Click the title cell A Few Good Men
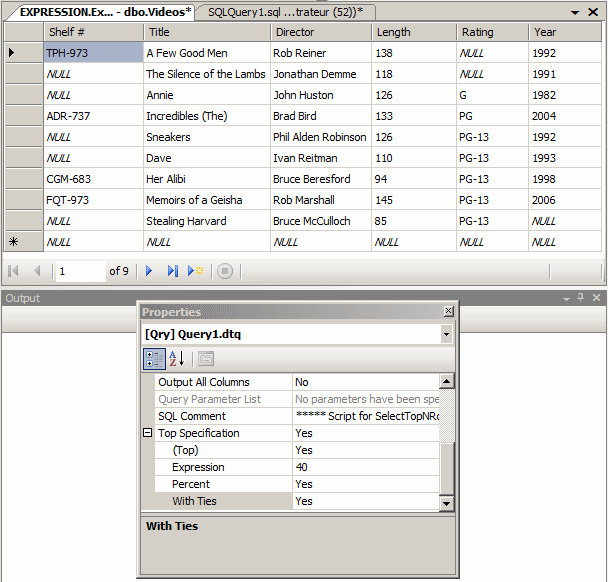Image resolution: width=608 pixels, height=582 pixels. pos(207,52)
